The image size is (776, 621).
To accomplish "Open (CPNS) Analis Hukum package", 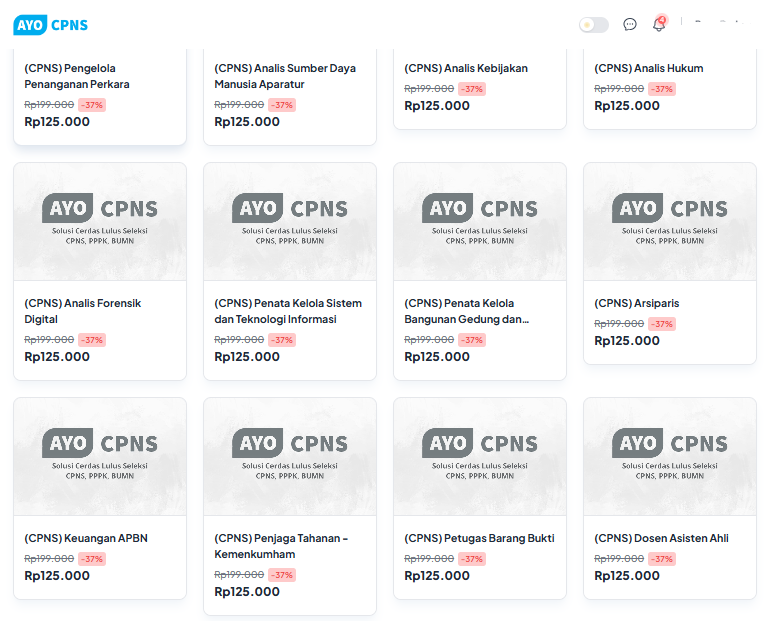I will tap(648, 68).
